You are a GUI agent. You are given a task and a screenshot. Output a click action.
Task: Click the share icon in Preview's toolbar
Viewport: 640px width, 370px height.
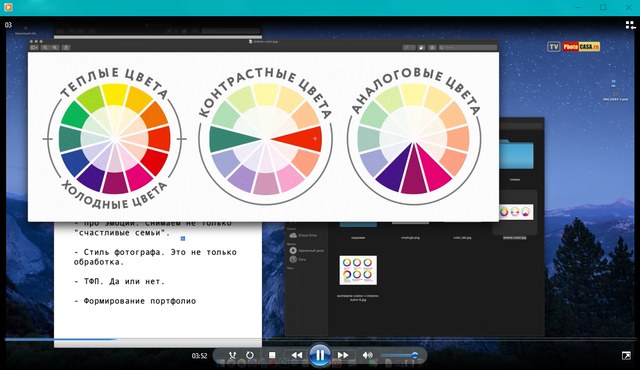pyautogui.click(x=66, y=48)
